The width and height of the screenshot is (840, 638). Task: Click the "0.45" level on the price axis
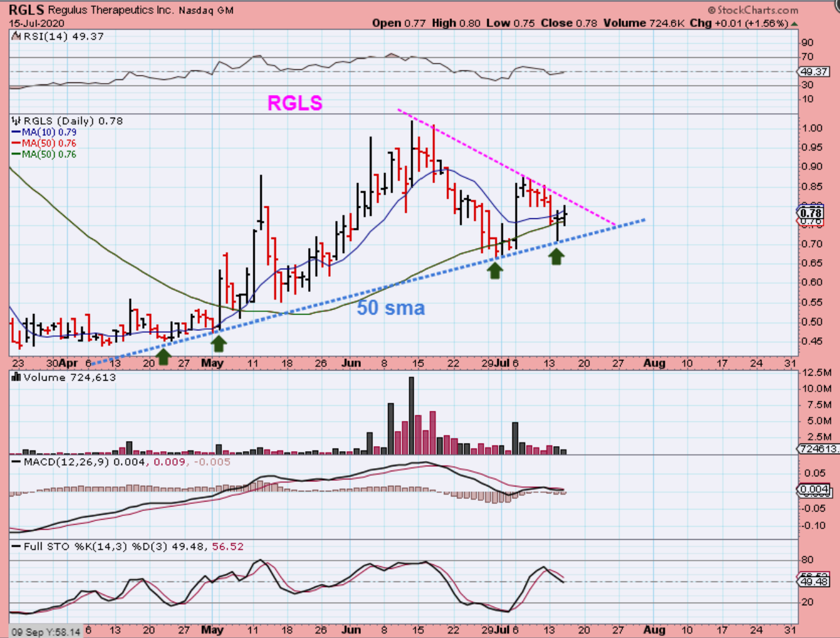[812, 342]
